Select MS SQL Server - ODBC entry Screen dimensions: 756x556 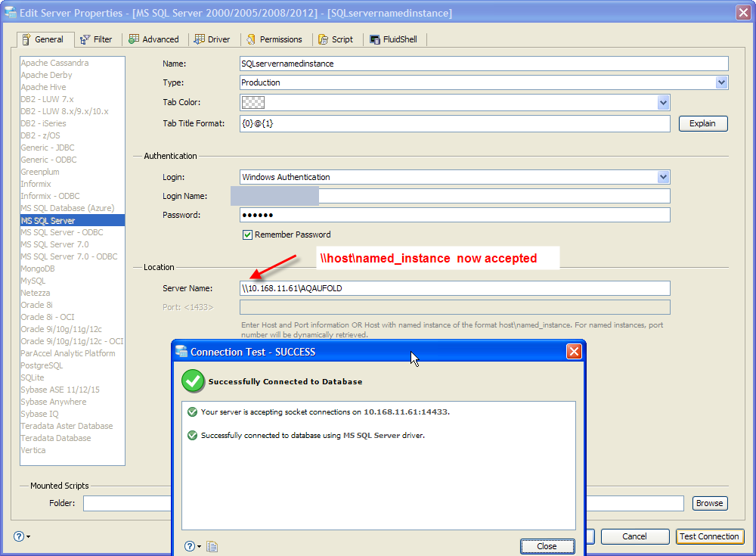click(x=62, y=232)
